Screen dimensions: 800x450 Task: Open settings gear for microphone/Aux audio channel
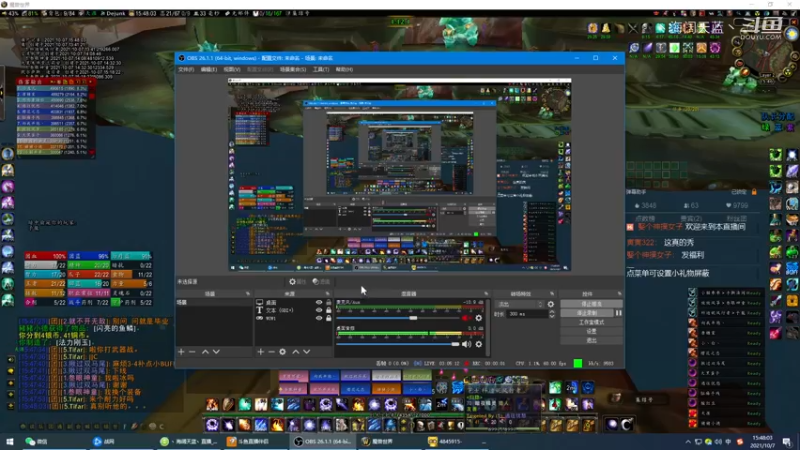(479, 318)
